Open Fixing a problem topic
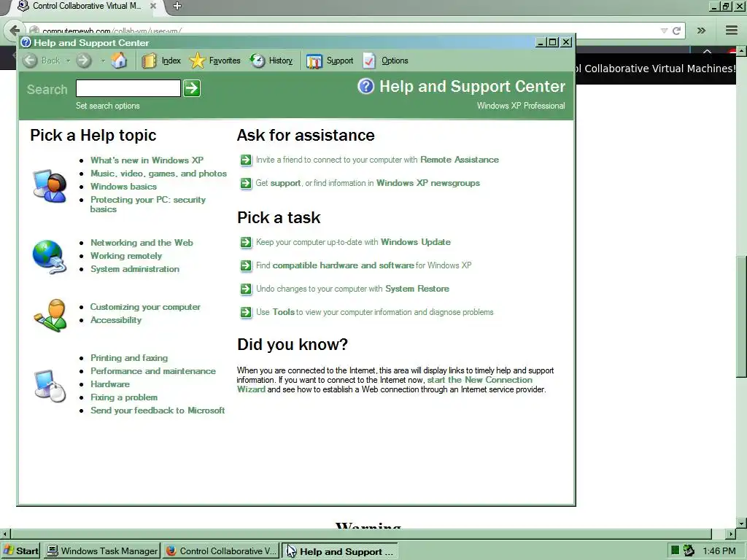747x560 pixels. click(124, 397)
